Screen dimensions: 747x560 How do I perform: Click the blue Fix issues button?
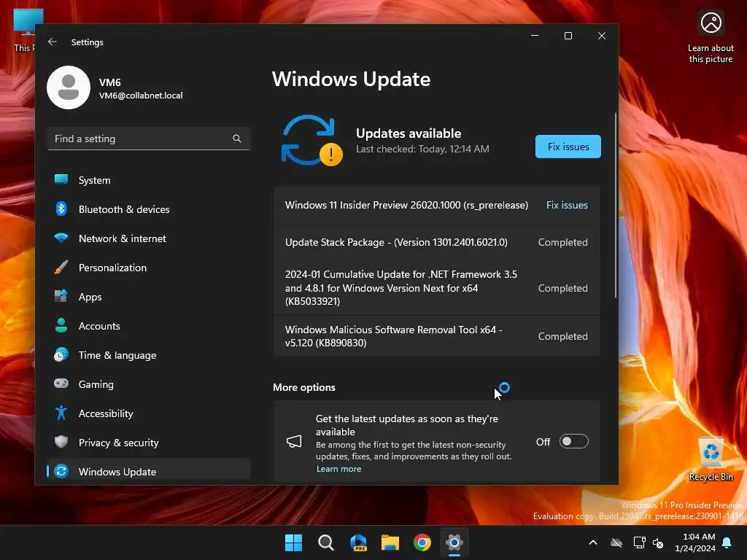pyautogui.click(x=568, y=147)
